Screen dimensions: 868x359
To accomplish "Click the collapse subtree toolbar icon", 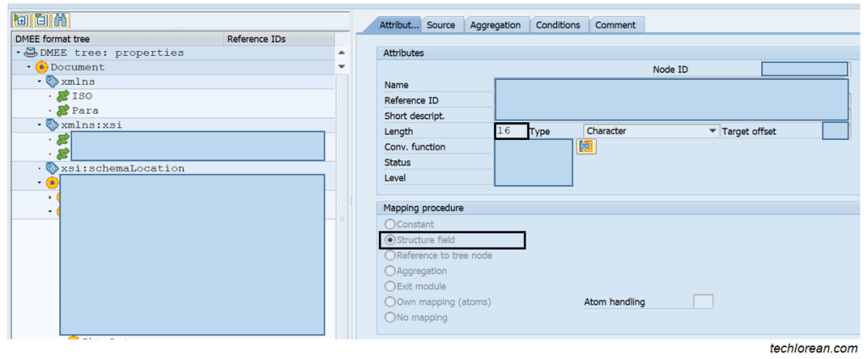I will click(41, 20).
